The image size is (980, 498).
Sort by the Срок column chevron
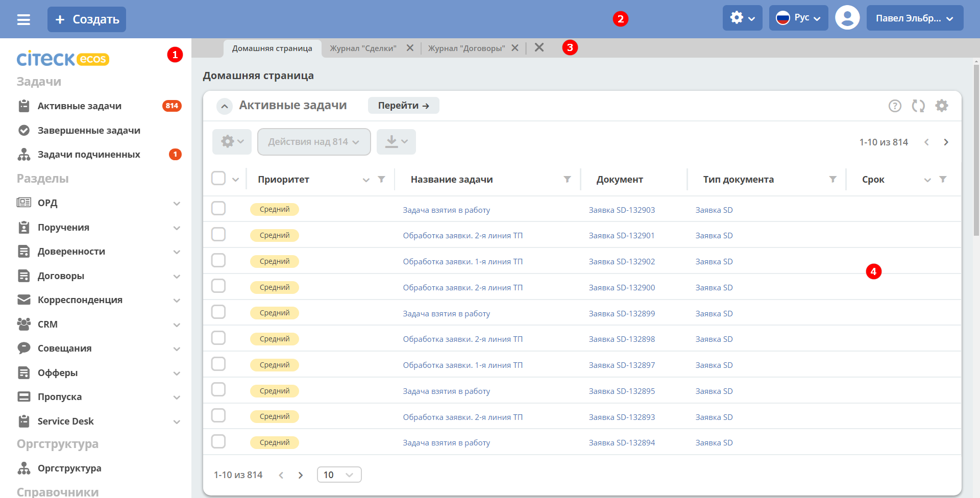click(927, 180)
